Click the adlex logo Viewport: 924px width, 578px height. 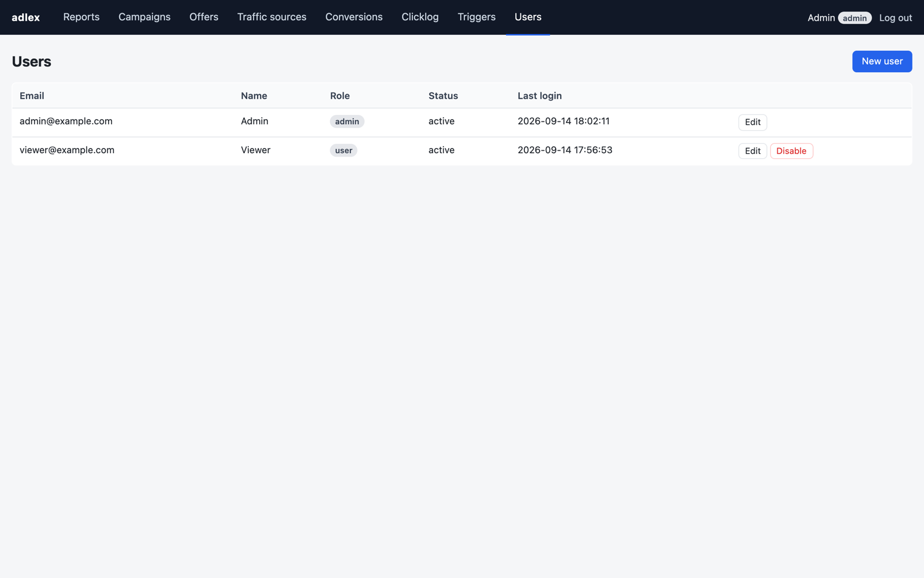pyautogui.click(x=26, y=17)
